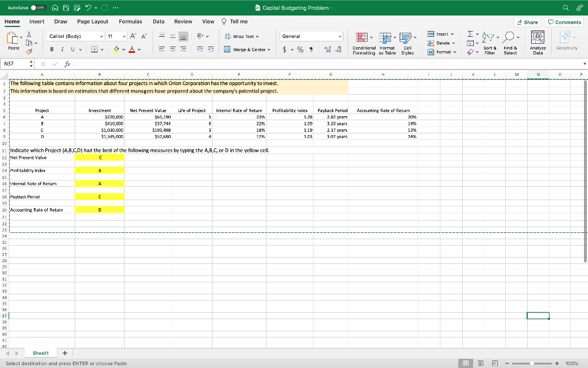
Task: Open the font name Calibri dropdown
Action: click(101, 36)
